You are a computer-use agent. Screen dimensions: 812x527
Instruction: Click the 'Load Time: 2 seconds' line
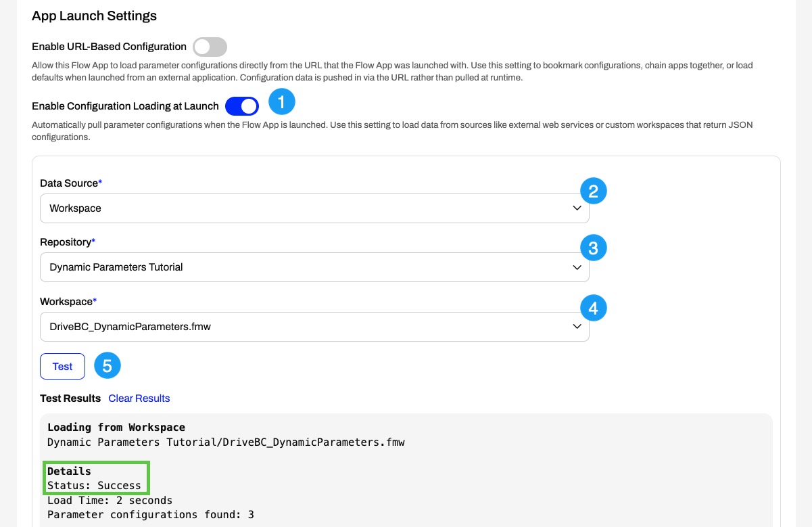coord(110,501)
